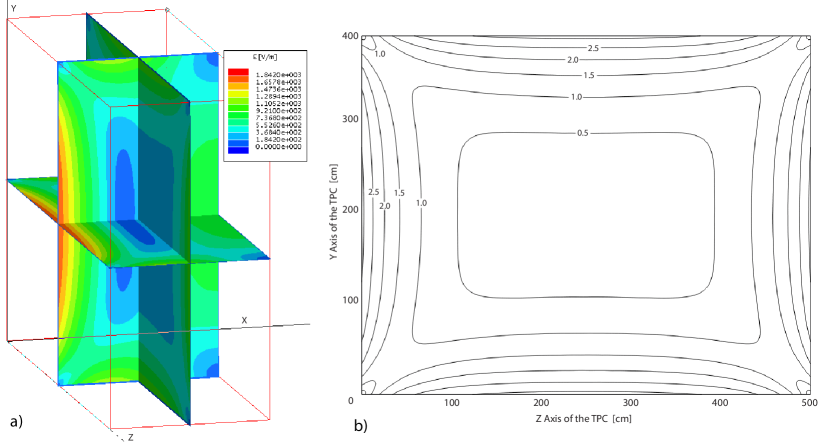Select the legend value 1.1052e+003
This screenshot has width=823, height=444.
[279, 103]
